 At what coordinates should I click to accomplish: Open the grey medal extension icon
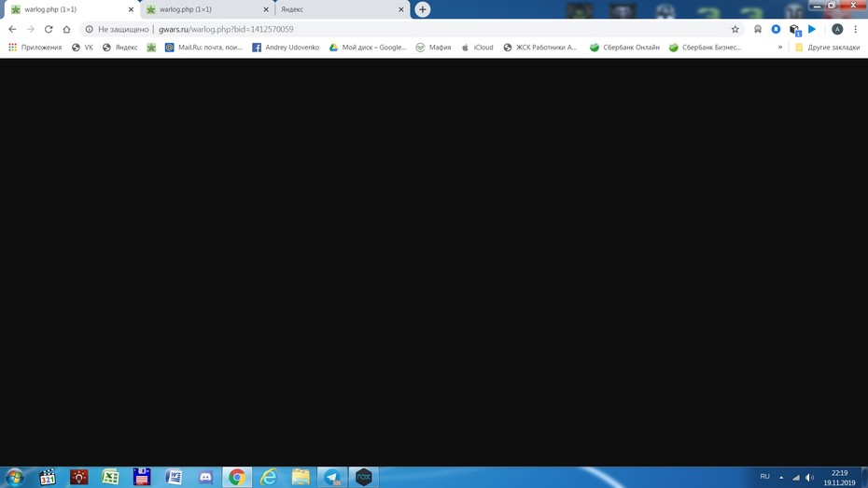point(758,29)
